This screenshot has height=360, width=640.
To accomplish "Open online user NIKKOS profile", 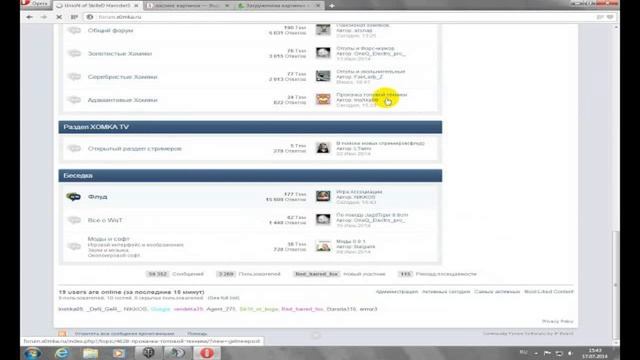I will click(x=135, y=309).
